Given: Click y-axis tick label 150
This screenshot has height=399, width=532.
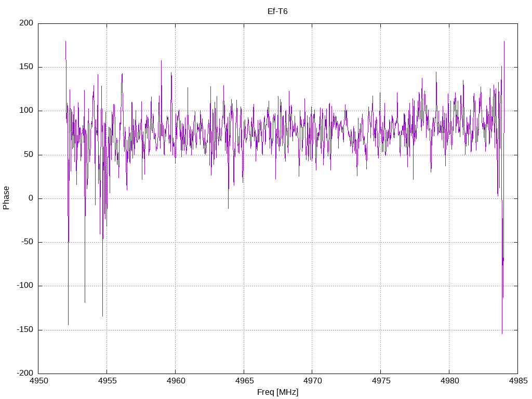Looking at the screenshot, I should click(26, 67).
